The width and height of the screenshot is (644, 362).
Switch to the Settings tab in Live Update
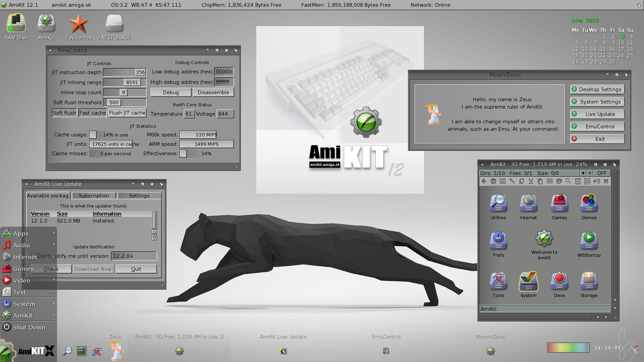(x=139, y=195)
